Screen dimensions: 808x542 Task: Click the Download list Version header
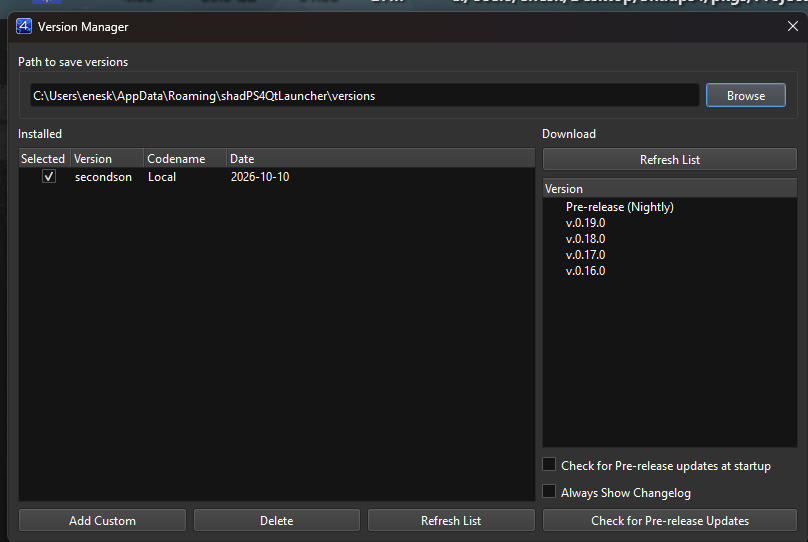[x=669, y=189]
